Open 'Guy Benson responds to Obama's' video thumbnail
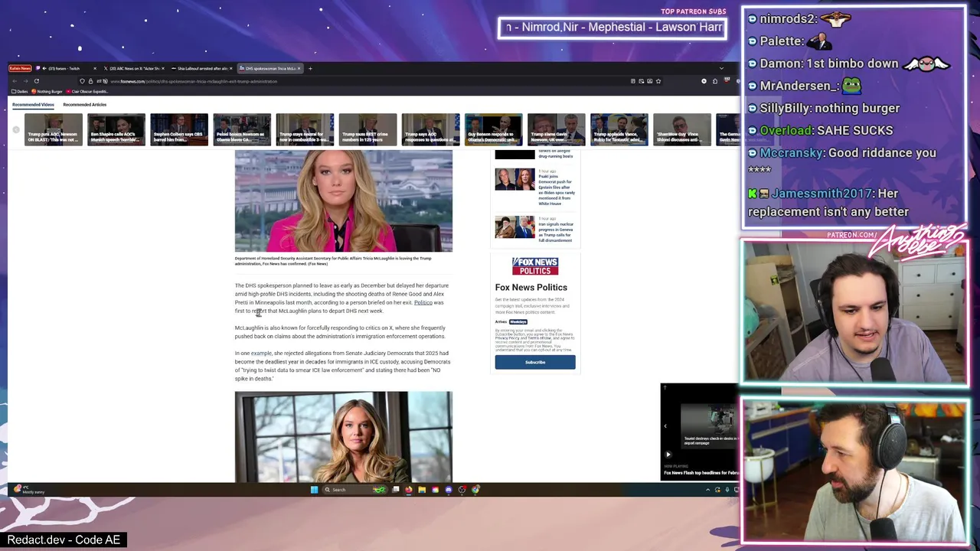 point(494,129)
